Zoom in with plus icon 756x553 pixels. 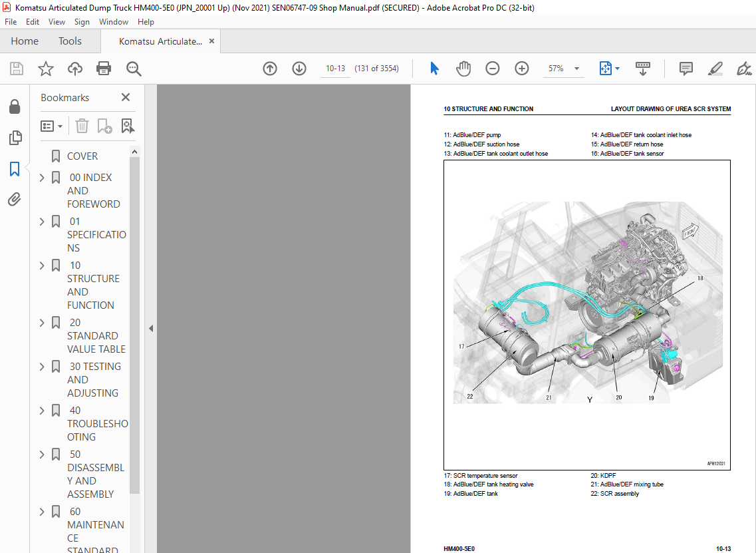tap(522, 69)
